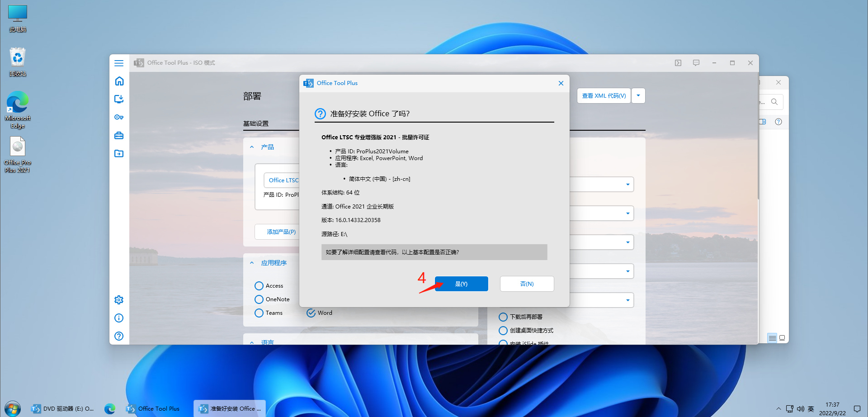
Task: Switch to Office Tool Plus taskbar window
Action: (153, 408)
